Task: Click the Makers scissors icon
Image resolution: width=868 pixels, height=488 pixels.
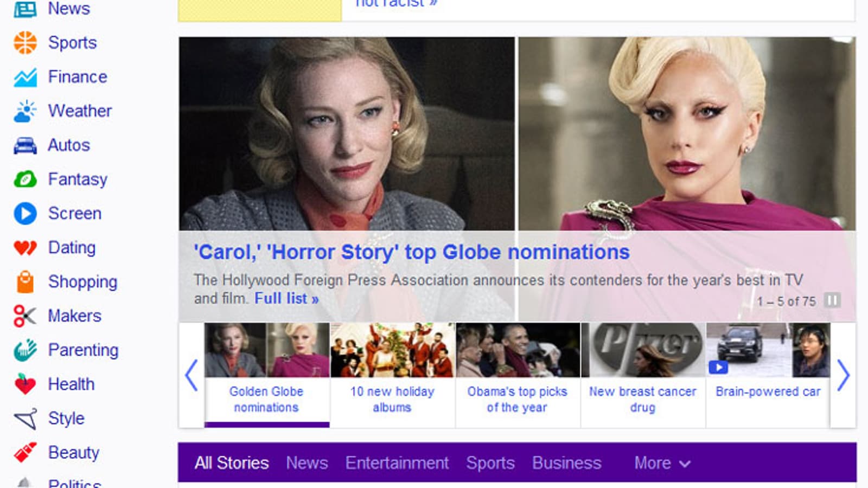Action: tap(25, 316)
